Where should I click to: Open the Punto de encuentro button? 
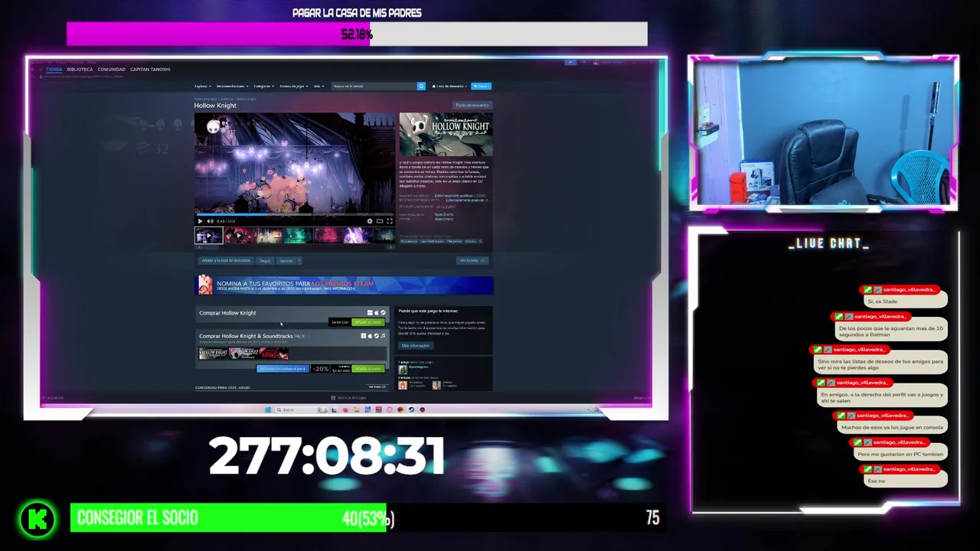point(472,106)
